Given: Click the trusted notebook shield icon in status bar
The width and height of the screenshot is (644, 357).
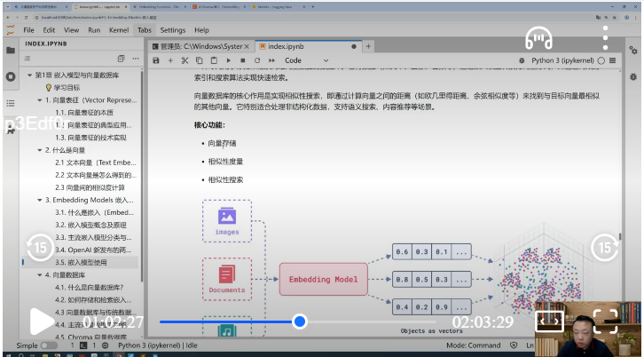Looking at the screenshot, I should pos(514,345).
